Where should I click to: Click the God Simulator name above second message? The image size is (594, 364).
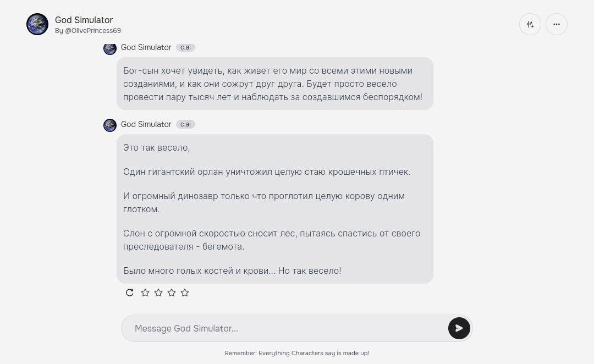tap(146, 124)
